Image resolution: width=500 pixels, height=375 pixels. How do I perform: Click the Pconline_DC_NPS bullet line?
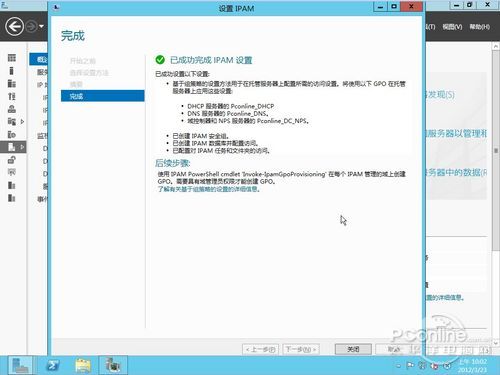pyautogui.click(x=248, y=121)
